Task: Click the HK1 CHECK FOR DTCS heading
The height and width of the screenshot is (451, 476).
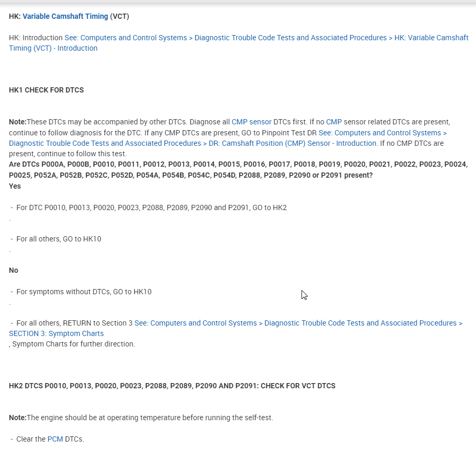Action: pyautogui.click(x=47, y=90)
